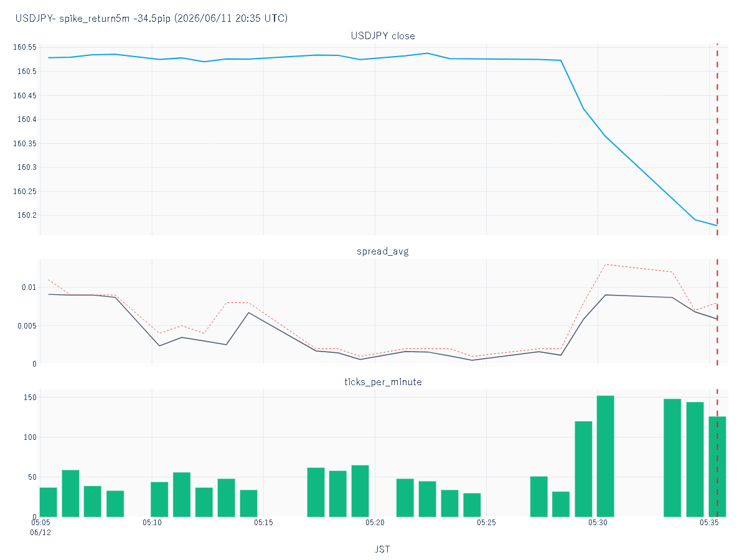
Task: Click the '150' ticks axis label
Action: (31, 398)
